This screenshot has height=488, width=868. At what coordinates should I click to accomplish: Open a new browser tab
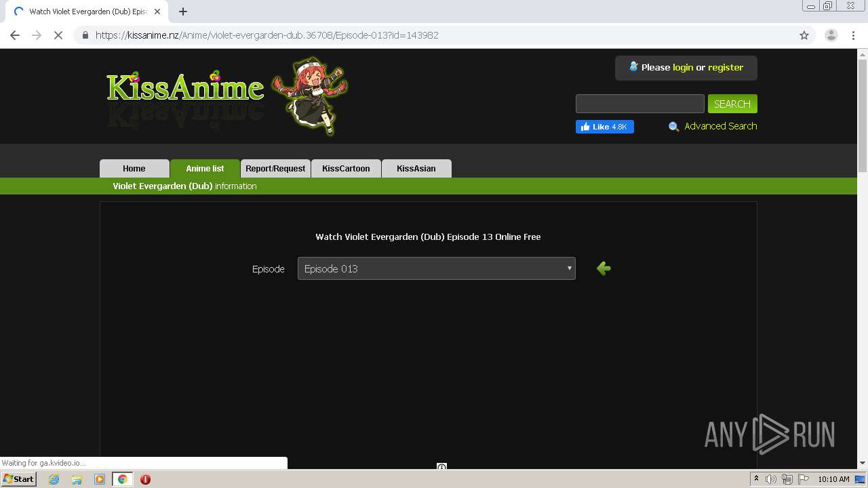(183, 12)
